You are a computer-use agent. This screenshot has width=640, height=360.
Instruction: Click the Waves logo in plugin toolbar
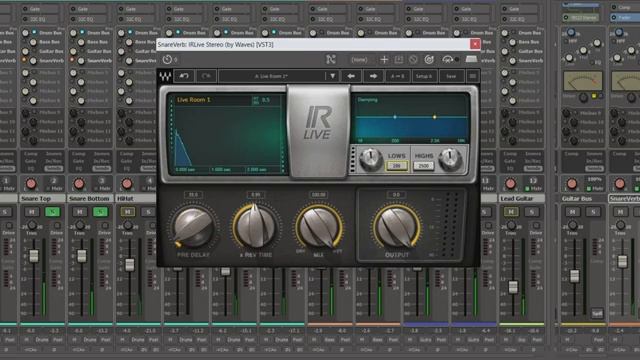click(165, 76)
